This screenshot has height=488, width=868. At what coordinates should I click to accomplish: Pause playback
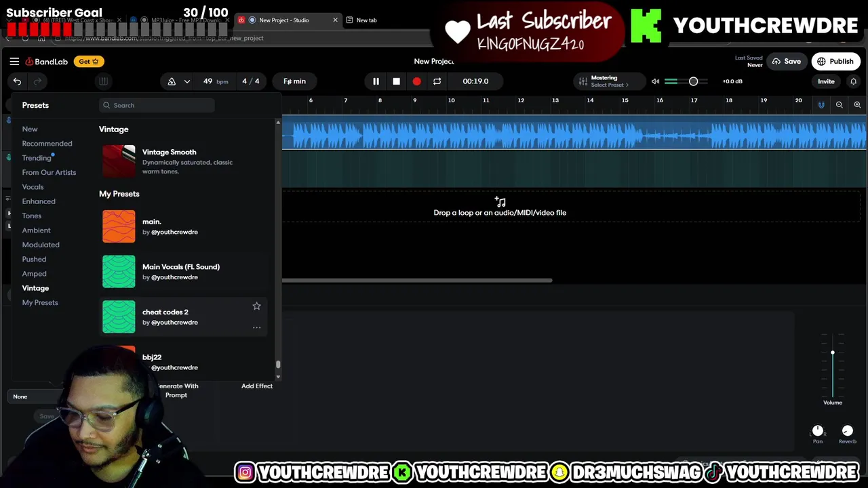pos(376,81)
